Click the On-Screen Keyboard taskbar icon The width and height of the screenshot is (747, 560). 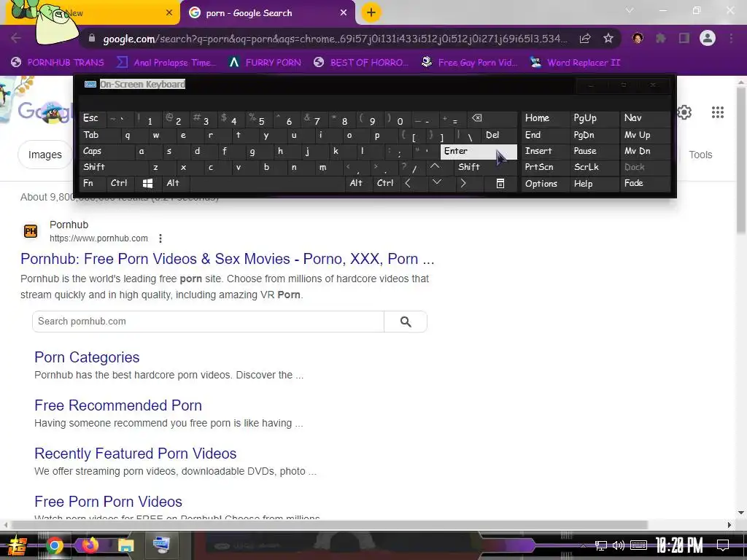coord(161,545)
